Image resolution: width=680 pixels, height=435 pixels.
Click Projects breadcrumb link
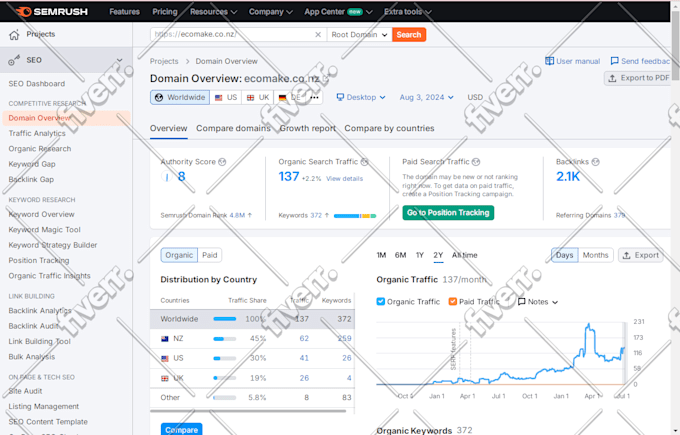pyautogui.click(x=164, y=61)
